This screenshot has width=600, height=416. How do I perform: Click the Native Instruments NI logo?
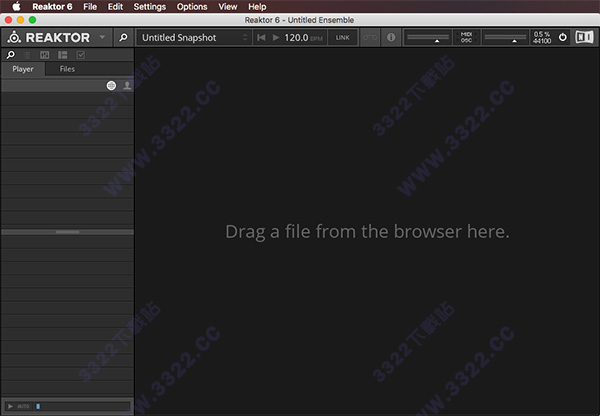(585, 37)
